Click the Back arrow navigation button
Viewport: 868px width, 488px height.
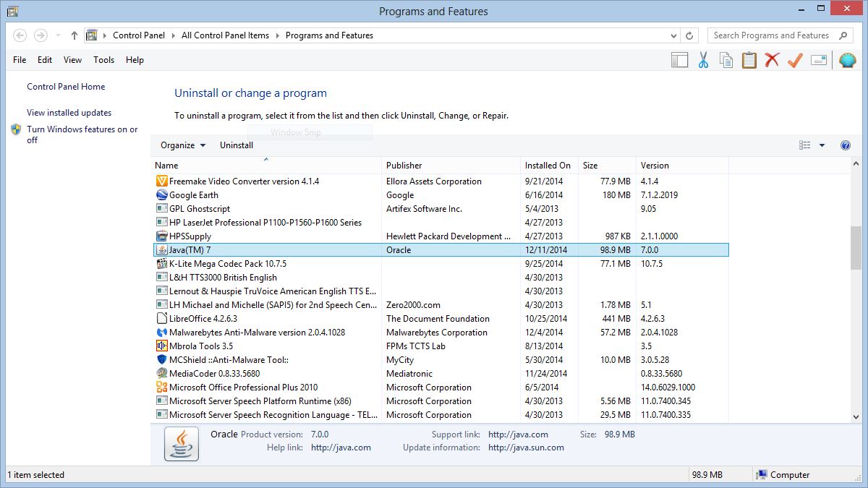point(20,35)
